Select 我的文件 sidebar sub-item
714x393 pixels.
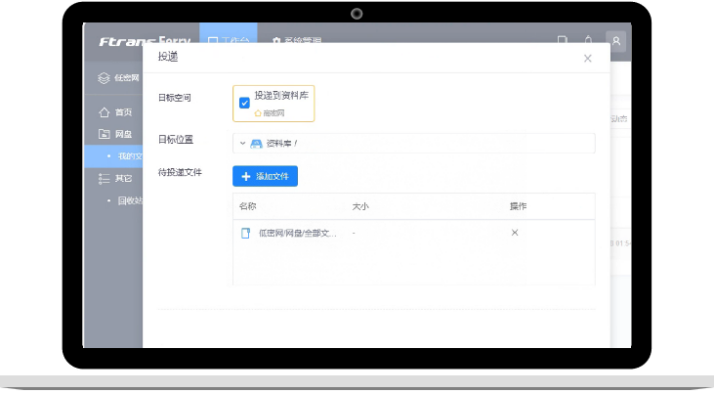pyautogui.click(x=114, y=156)
